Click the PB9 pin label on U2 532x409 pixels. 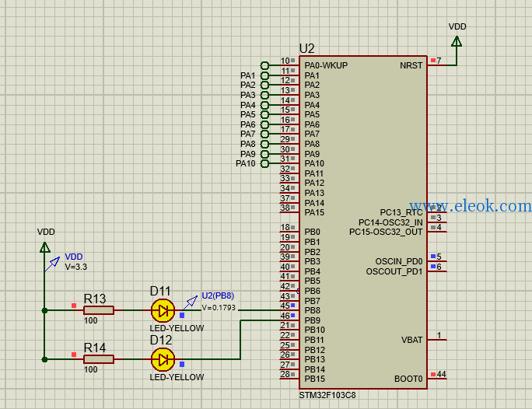point(312,320)
